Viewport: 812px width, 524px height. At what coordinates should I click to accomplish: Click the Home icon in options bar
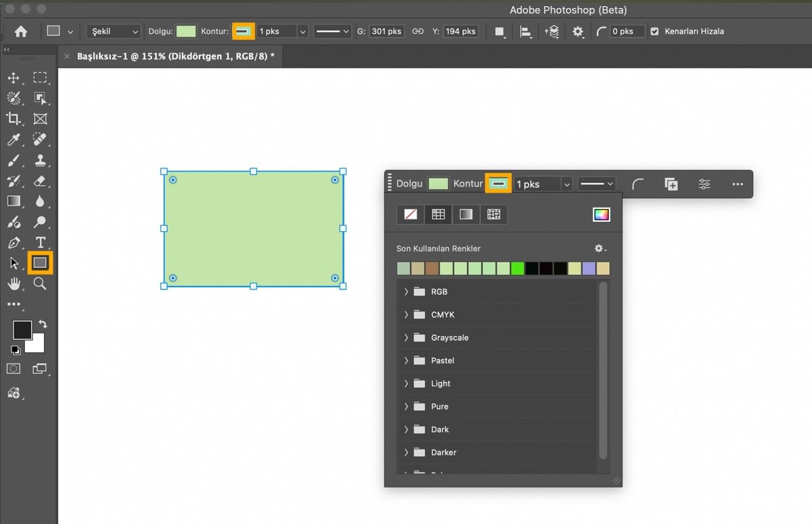point(21,31)
